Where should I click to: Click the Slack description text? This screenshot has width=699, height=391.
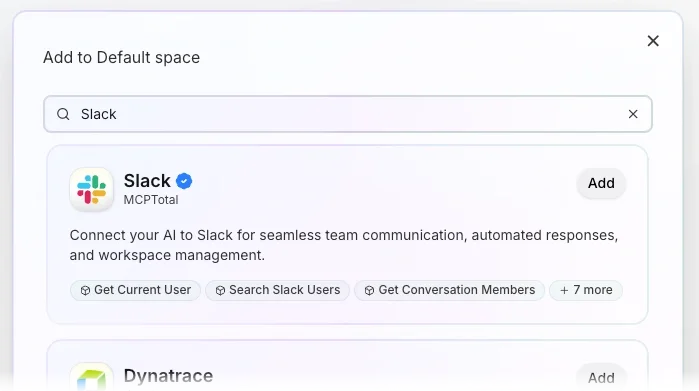pos(344,245)
